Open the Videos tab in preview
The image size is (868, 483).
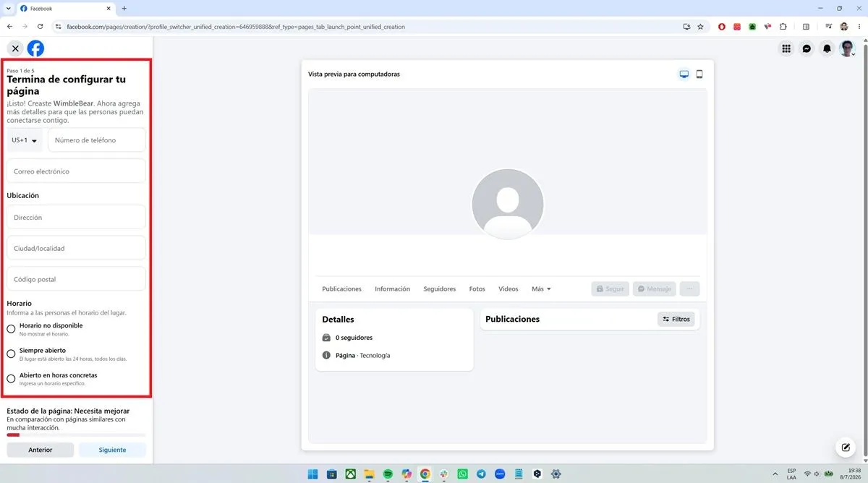pyautogui.click(x=509, y=288)
